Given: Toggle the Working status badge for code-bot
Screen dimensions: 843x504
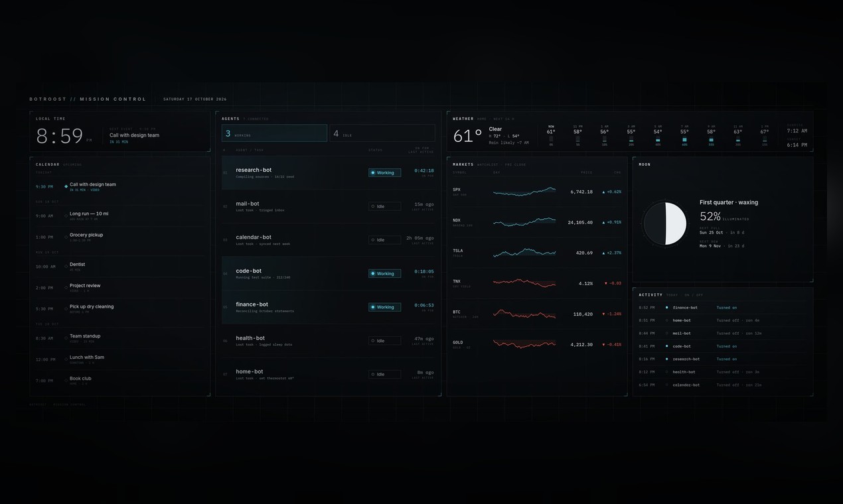Looking at the screenshot, I should click(384, 273).
